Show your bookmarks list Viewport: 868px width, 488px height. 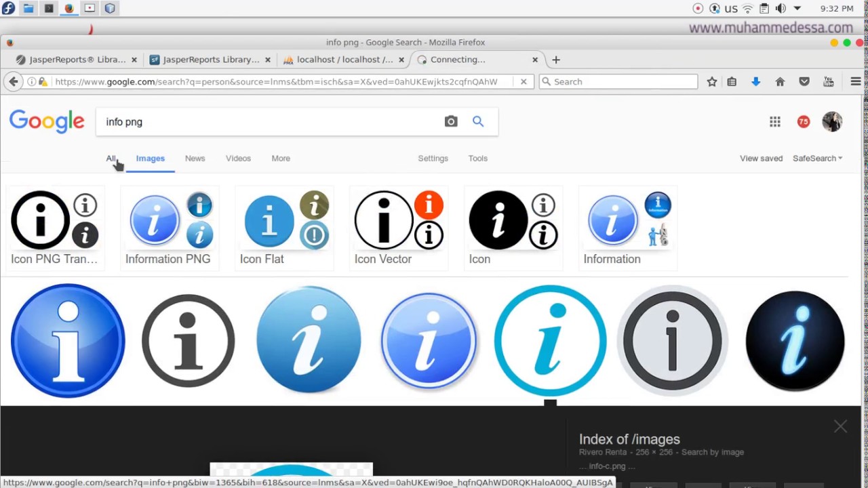[732, 81]
